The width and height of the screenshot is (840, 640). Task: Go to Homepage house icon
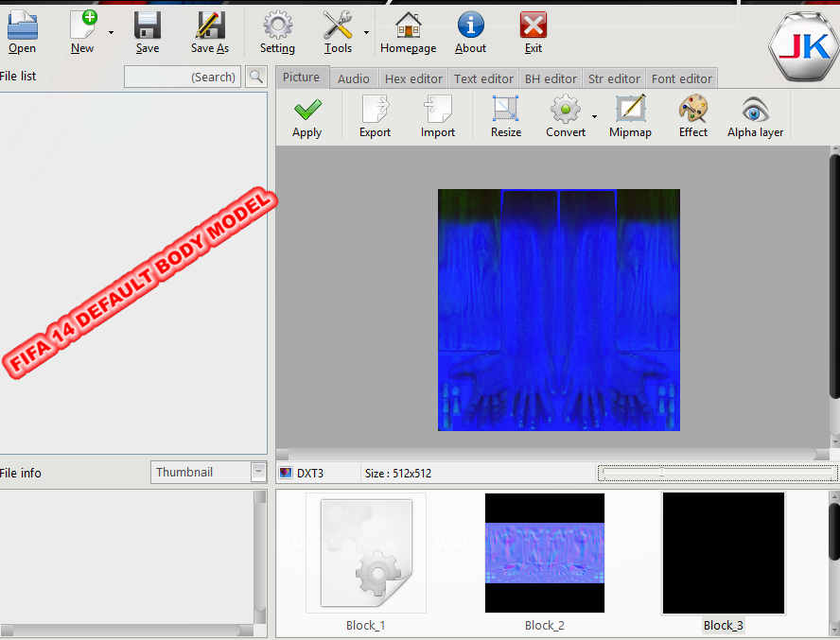point(409,26)
